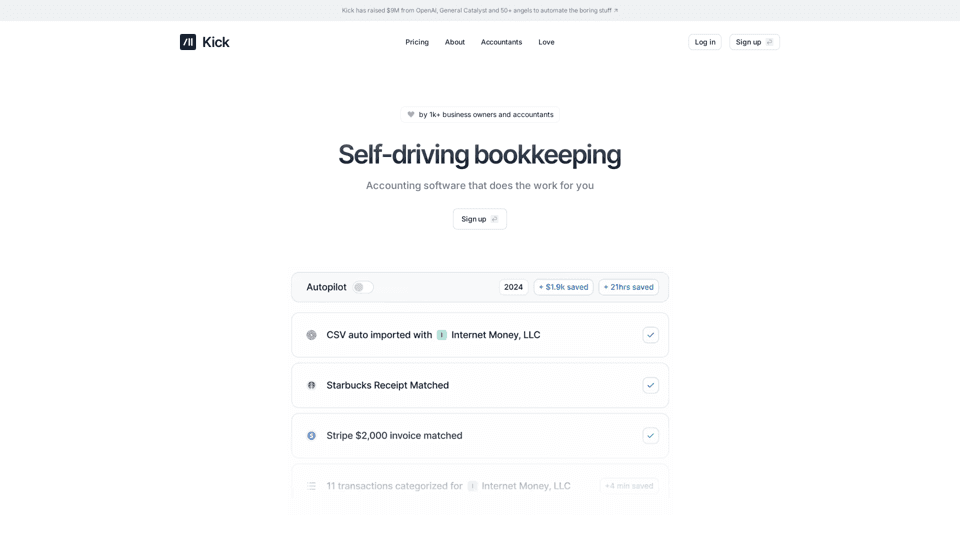Click the Starbucks logo icon
This screenshot has width=960, height=540.
tap(312, 385)
